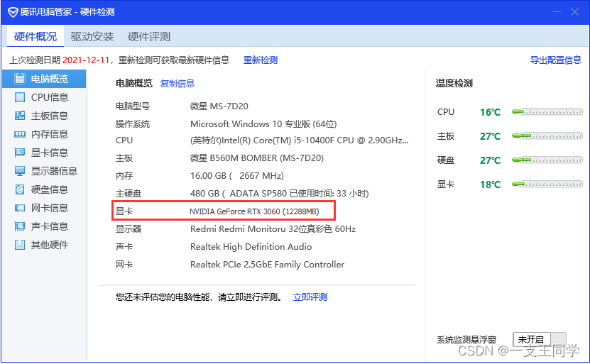Select the Microsoft Windows 10 专业版 text
590x364 pixels.
[x=263, y=123]
